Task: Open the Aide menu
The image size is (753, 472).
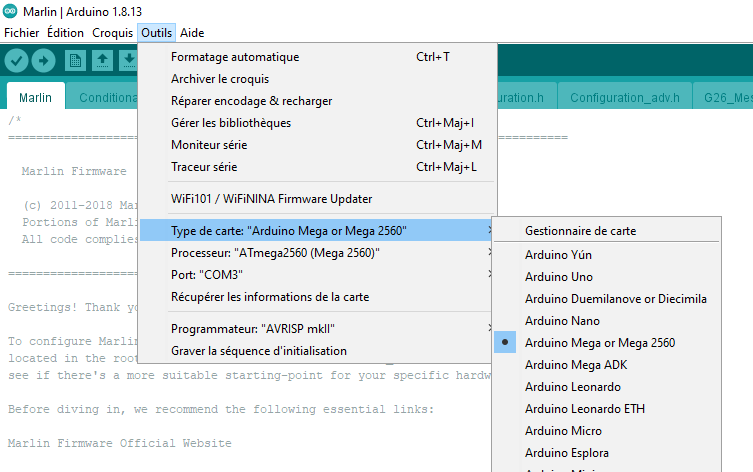Action: coord(192,33)
